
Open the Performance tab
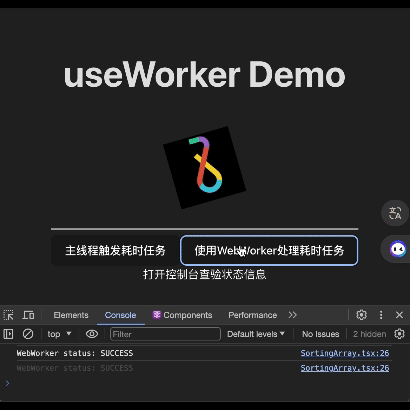(x=252, y=315)
